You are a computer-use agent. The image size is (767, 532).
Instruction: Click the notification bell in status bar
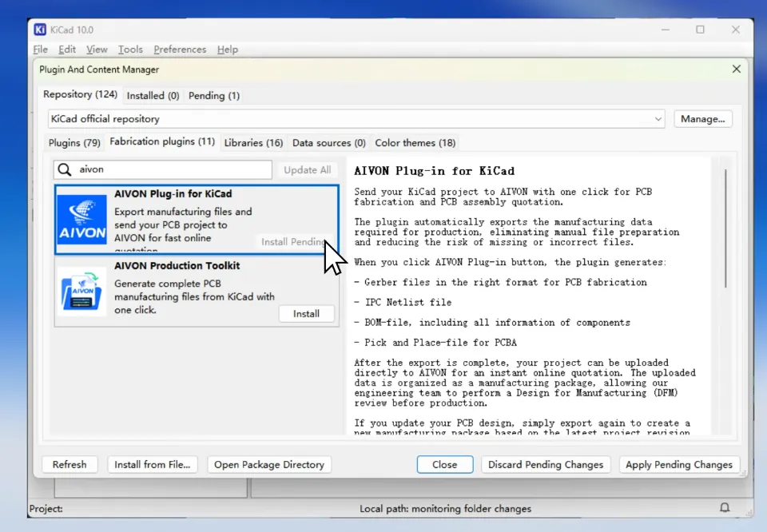coord(725,507)
